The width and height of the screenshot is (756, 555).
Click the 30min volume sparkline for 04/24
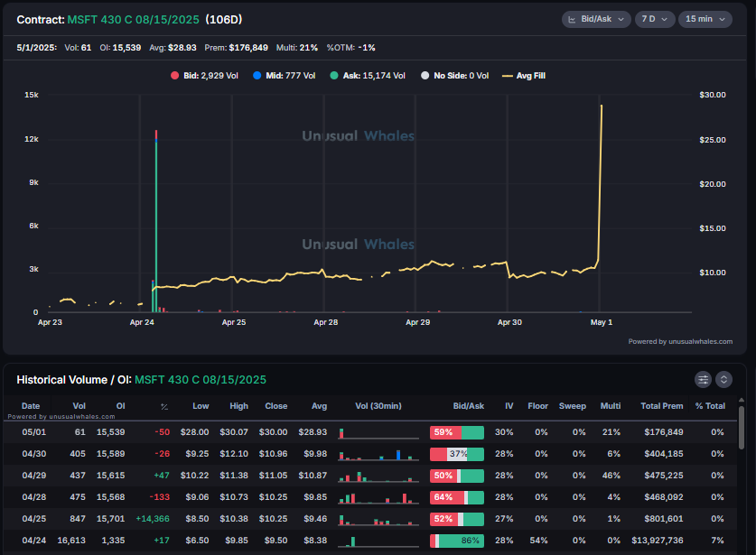(378, 541)
